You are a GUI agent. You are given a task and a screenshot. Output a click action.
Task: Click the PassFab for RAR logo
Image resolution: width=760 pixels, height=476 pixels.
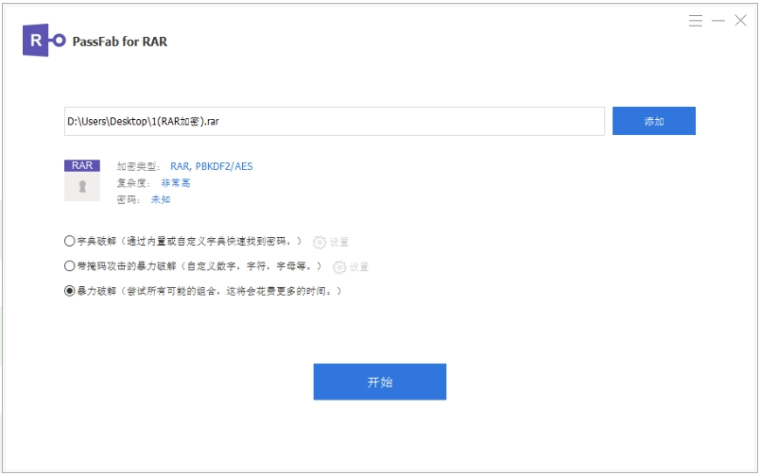[44, 40]
